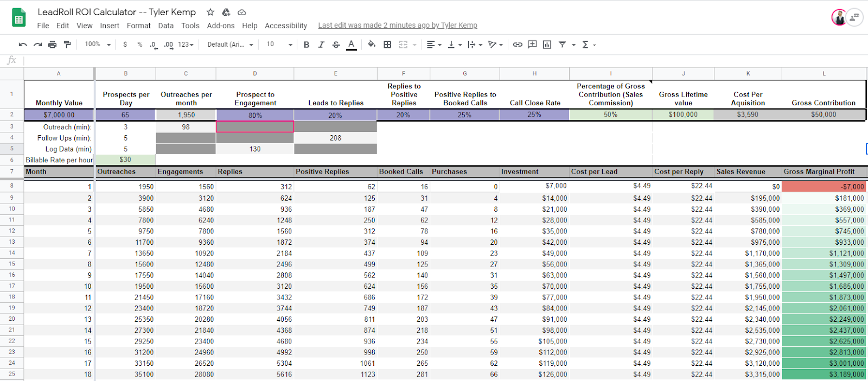Open the borders menu

(387, 45)
